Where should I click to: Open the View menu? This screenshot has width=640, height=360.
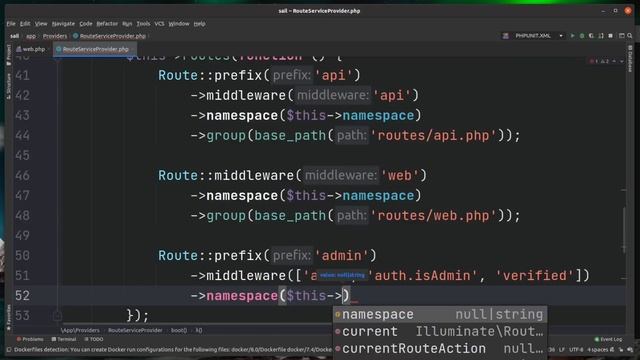[41, 24]
